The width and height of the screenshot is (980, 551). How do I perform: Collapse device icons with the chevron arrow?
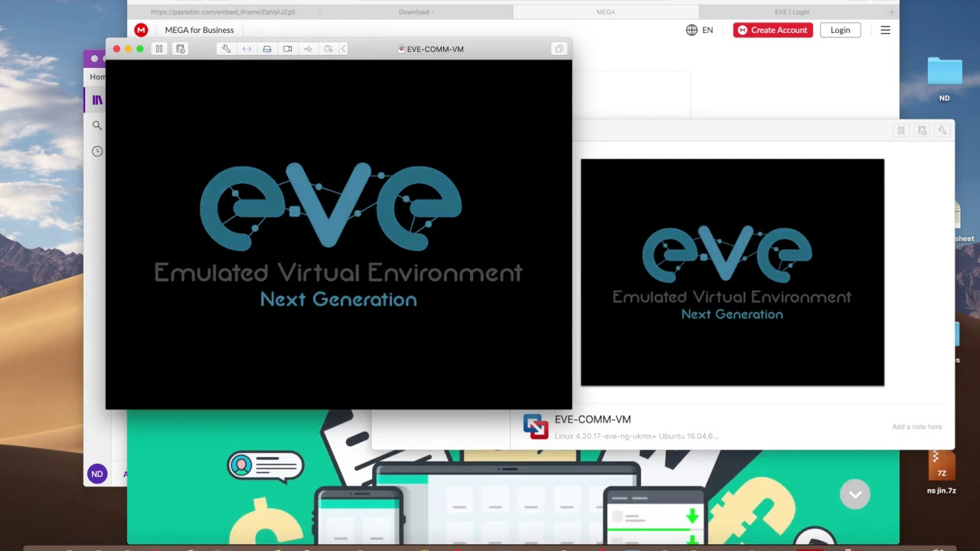click(344, 49)
